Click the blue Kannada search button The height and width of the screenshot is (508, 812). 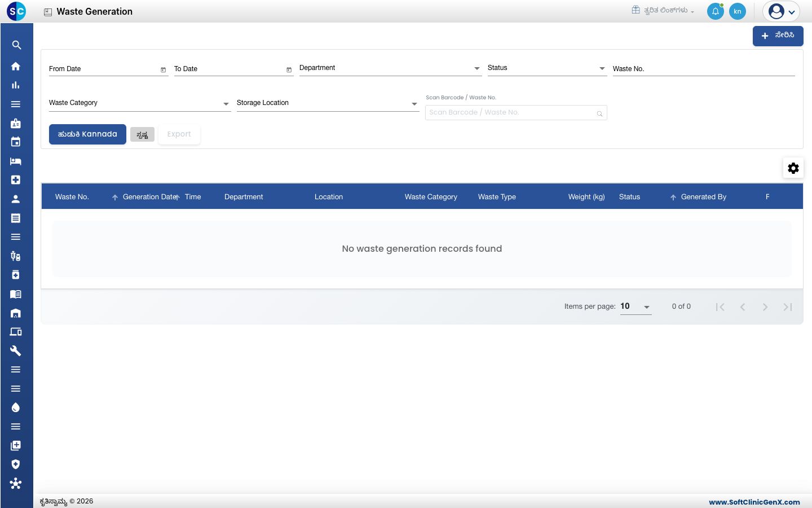(x=87, y=134)
